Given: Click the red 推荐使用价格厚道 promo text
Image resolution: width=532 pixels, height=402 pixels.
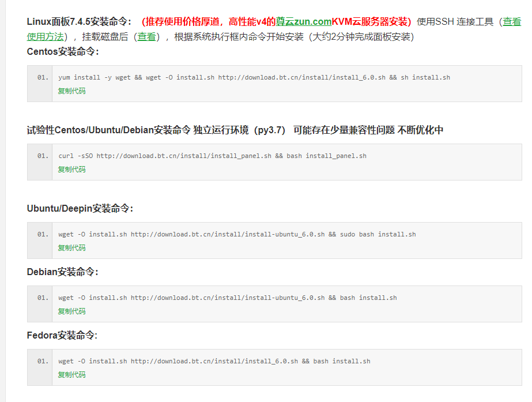Looking at the screenshot, I should tap(277, 22).
